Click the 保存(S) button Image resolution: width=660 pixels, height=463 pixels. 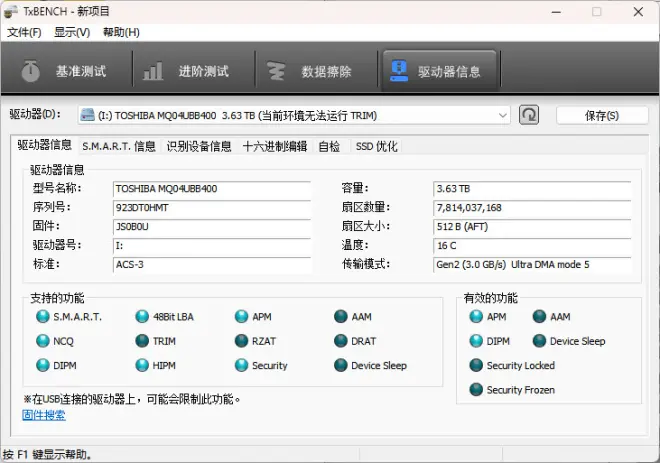[602, 115]
